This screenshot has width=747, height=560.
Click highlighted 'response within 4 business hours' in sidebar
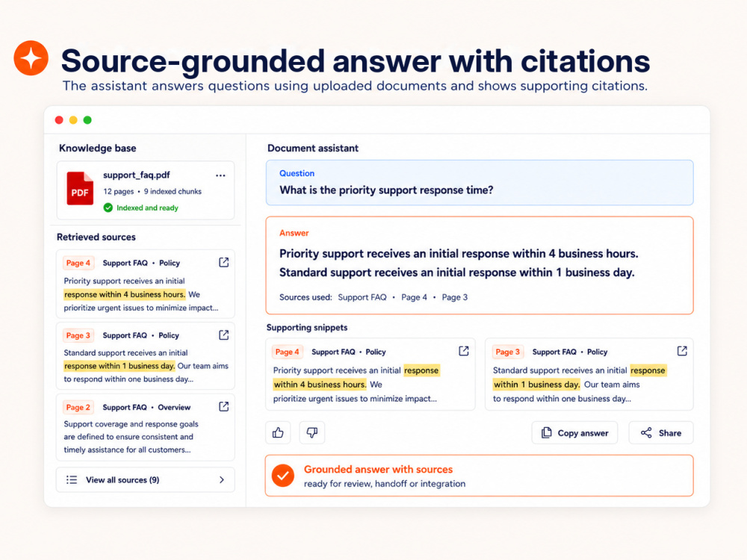[x=124, y=294]
